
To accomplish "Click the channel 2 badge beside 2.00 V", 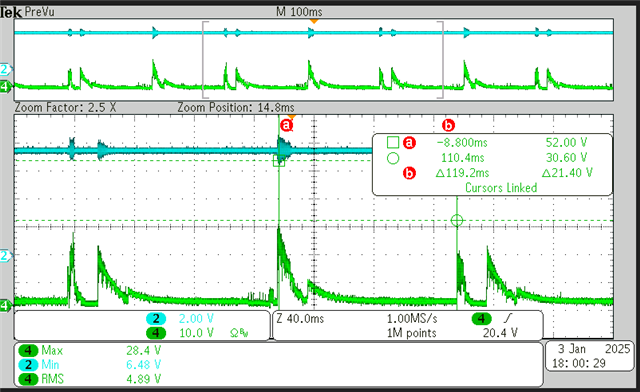I will [x=156, y=318].
